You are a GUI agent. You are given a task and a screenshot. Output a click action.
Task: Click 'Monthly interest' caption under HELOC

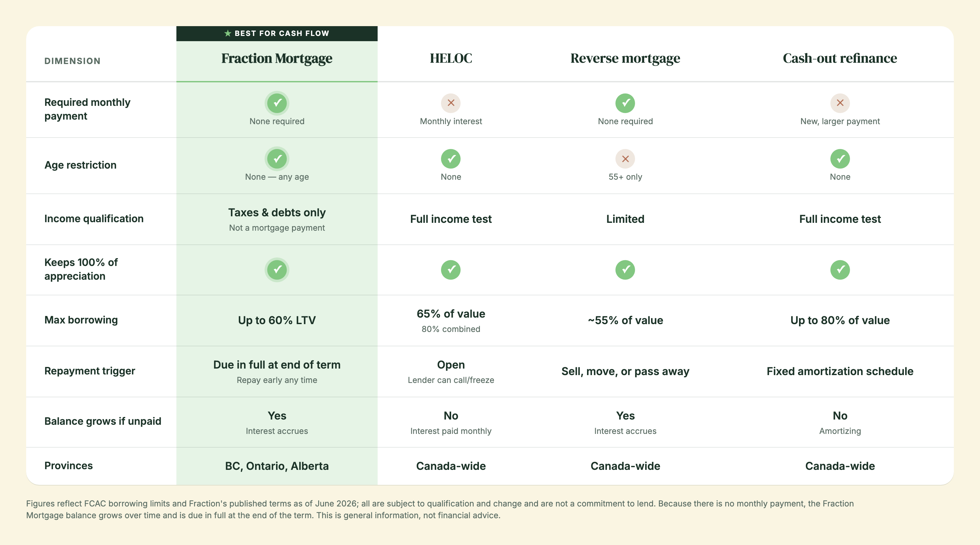(x=451, y=121)
